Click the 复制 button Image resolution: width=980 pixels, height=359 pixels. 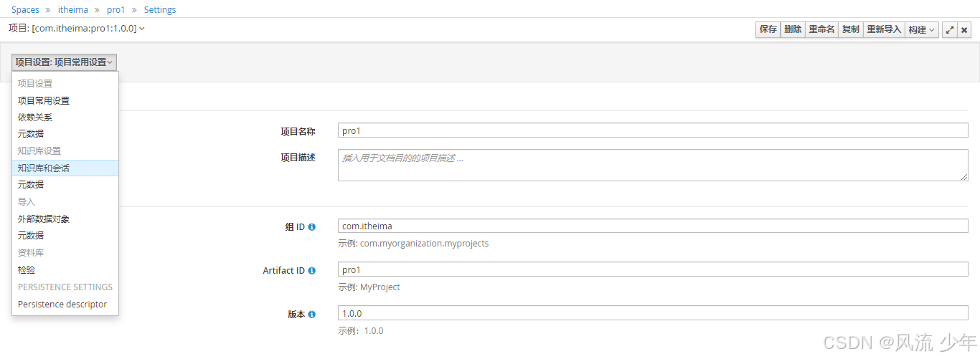click(x=851, y=29)
